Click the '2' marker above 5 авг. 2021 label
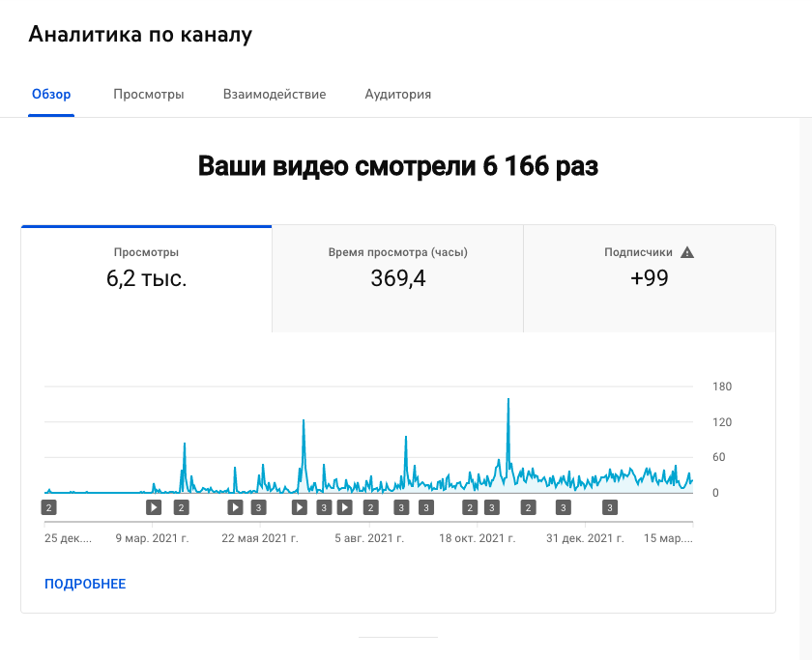The image size is (812, 660). 370,508
